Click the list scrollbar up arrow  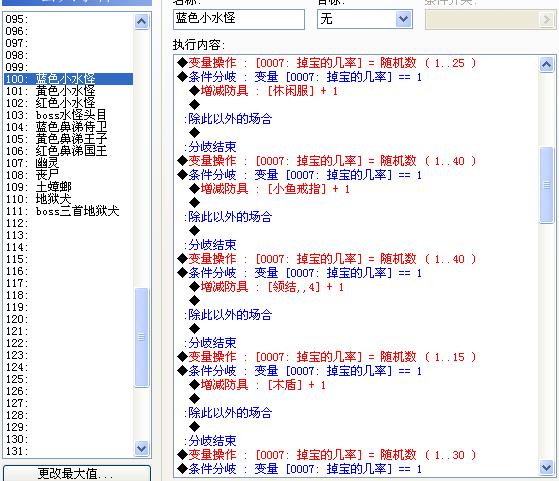point(142,22)
